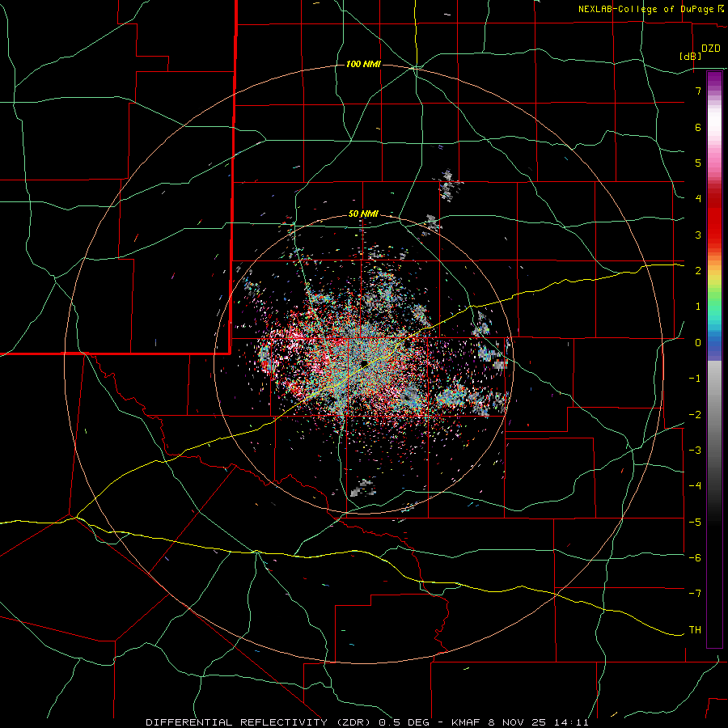The height and width of the screenshot is (728, 728).
Task: Click the 5 value on color scale
Action: click(698, 163)
